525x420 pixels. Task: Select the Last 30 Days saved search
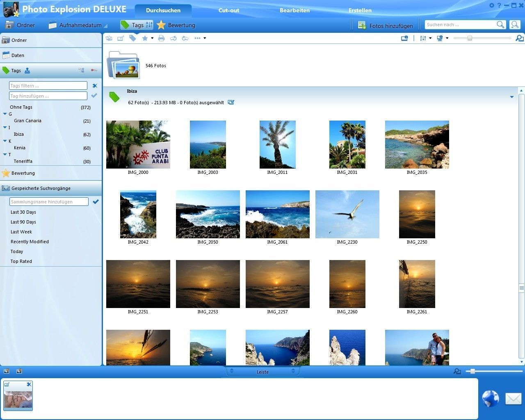[x=23, y=212]
